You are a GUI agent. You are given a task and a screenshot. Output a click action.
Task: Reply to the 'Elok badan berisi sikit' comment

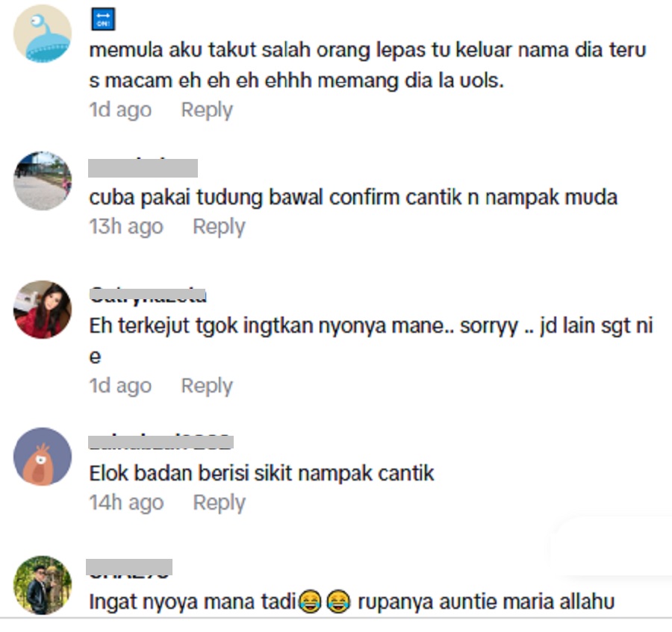[219, 503]
